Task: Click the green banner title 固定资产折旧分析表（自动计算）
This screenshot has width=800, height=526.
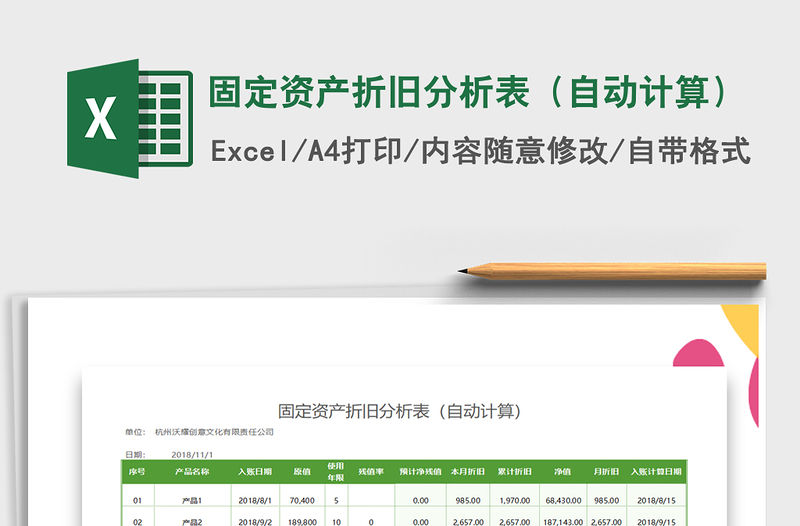Action: (469, 92)
